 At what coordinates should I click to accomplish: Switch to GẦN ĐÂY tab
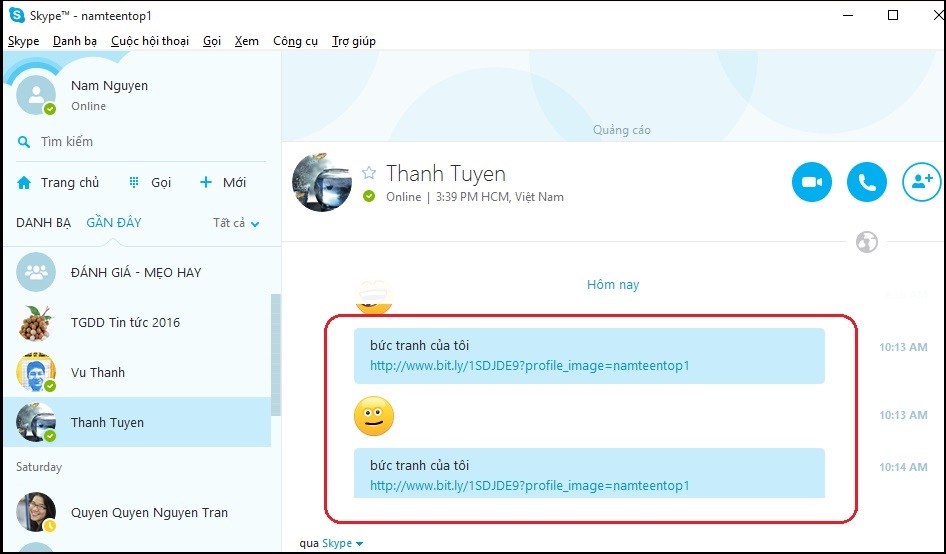click(113, 223)
